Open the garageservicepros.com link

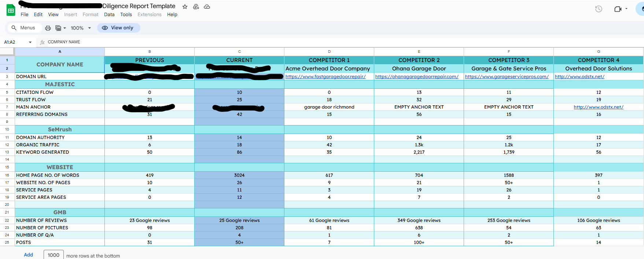(507, 77)
